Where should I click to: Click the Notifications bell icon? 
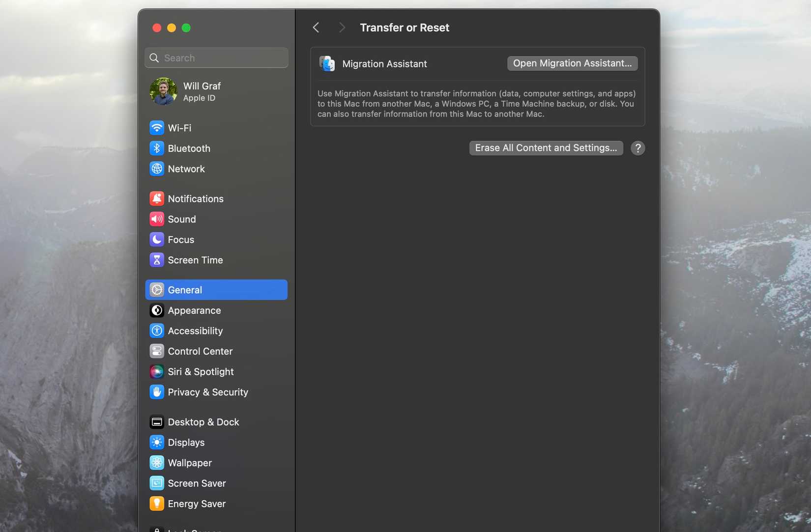[156, 198]
